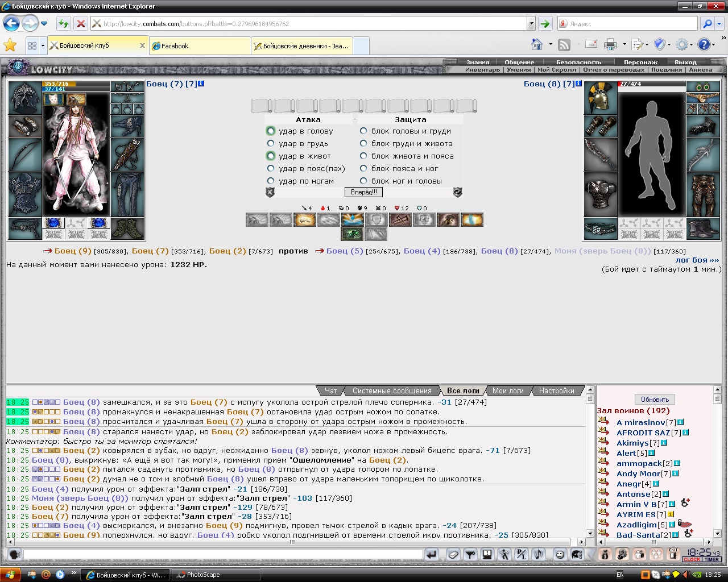Expand the Print dropdown arrow
The width and height of the screenshot is (728, 582).
(624, 44)
